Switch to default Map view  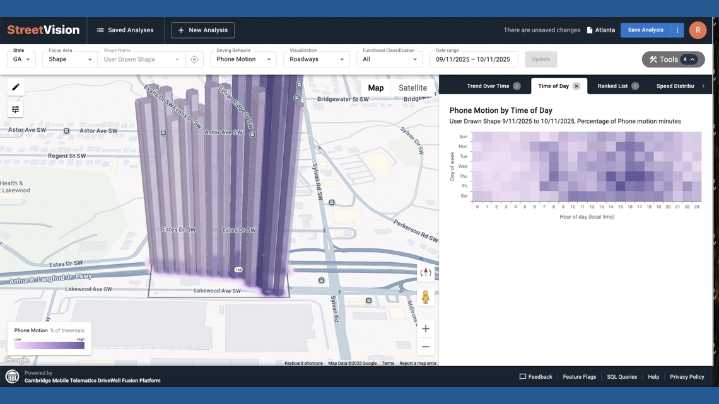[x=375, y=88]
